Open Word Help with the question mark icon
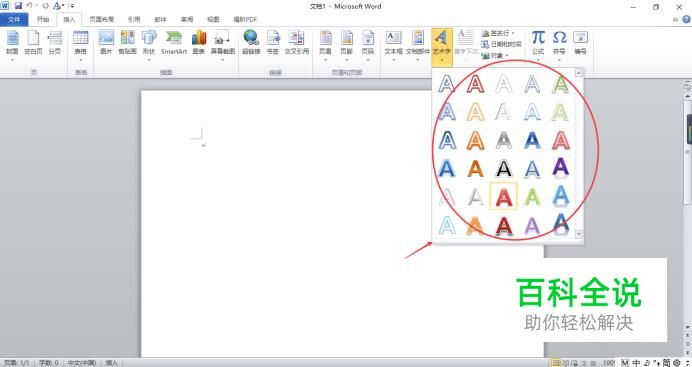The width and height of the screenshot is (692, 367). tap(687, 19)
